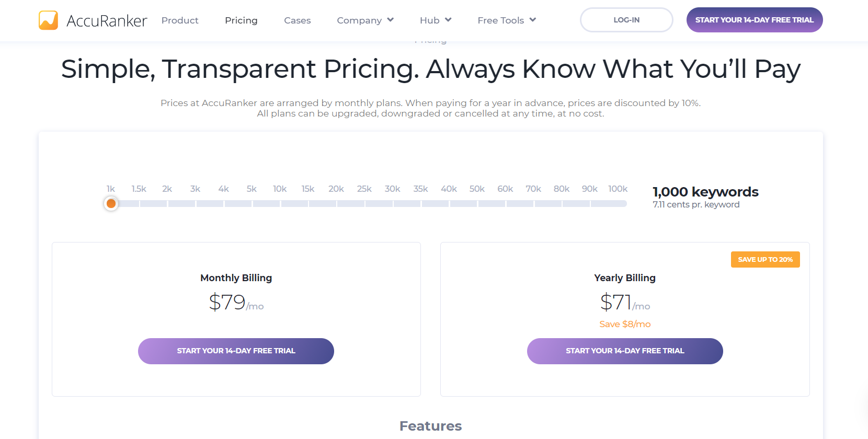
Task: Select the 3k mark on slider
Action: click(x=196, y=189)
